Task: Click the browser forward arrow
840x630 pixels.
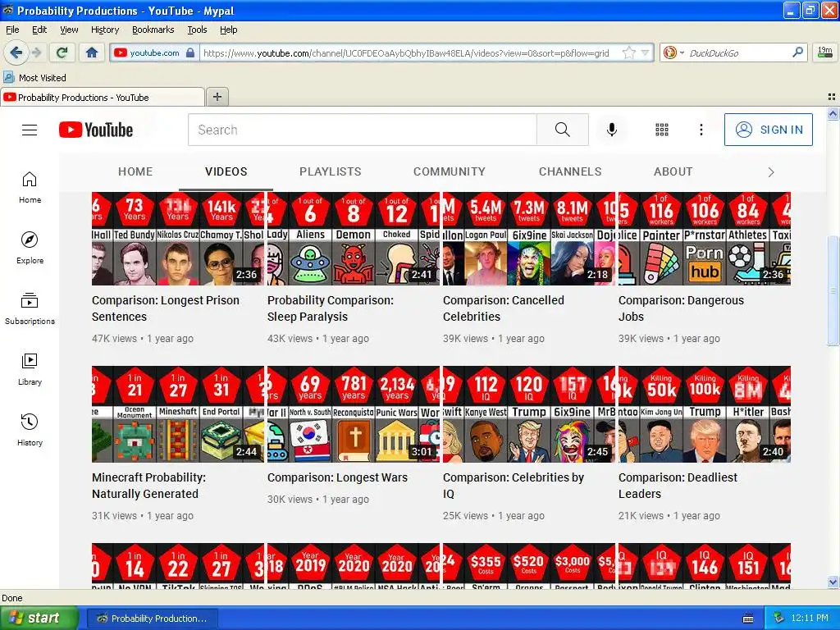Action: coord(36,52)
